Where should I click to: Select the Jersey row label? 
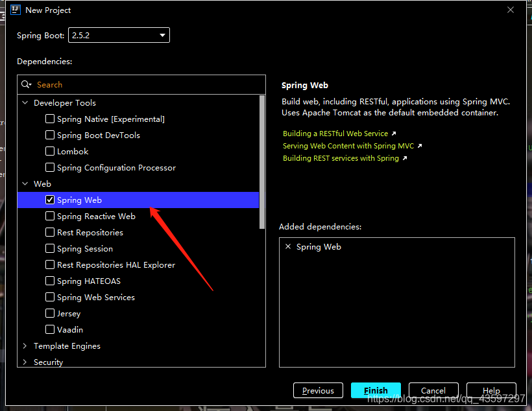(69, 314)
